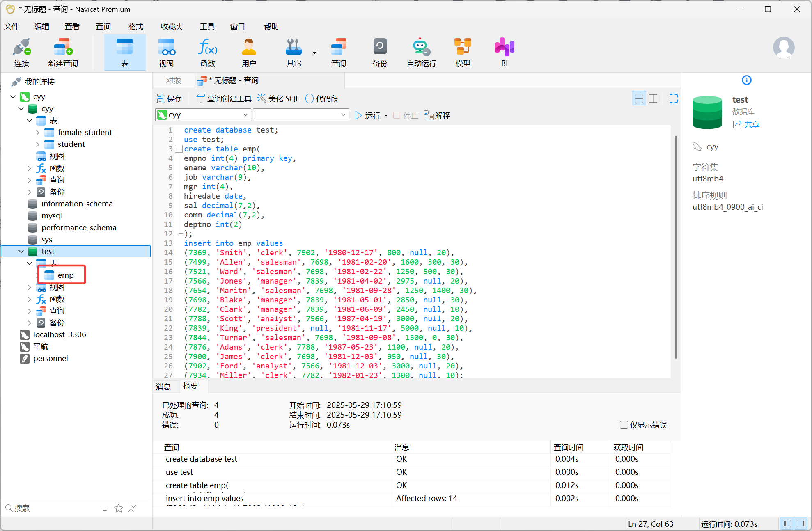812x531 pixels.
Task: Switch to the 消息 tab
Action: (x=163, y=386)
